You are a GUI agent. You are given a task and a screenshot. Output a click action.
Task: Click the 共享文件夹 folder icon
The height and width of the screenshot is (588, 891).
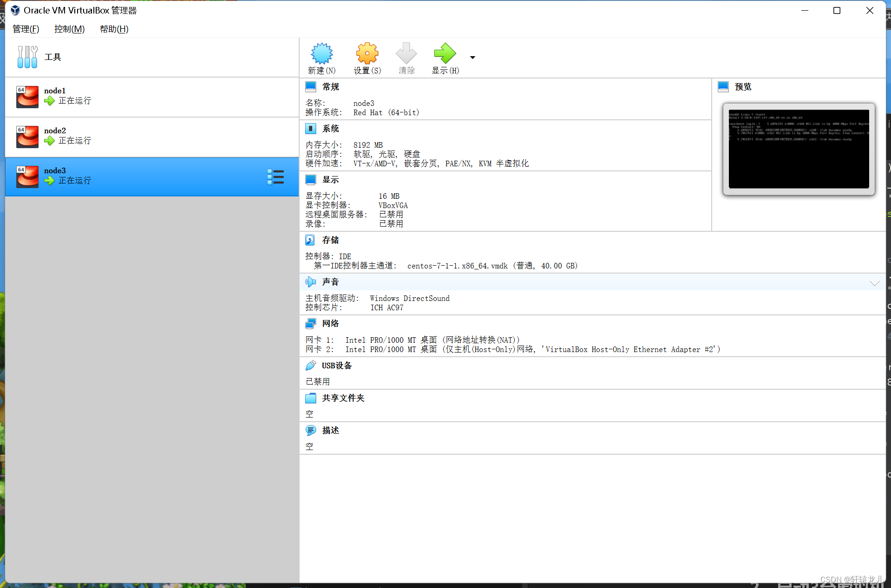[x=310, y=398]
